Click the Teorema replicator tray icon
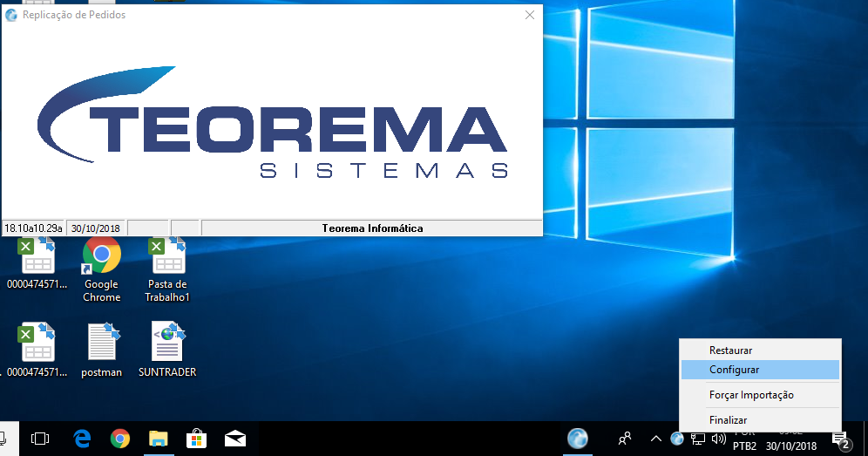The height and width of the screenshot is (456, 868). tap(676, 439)
